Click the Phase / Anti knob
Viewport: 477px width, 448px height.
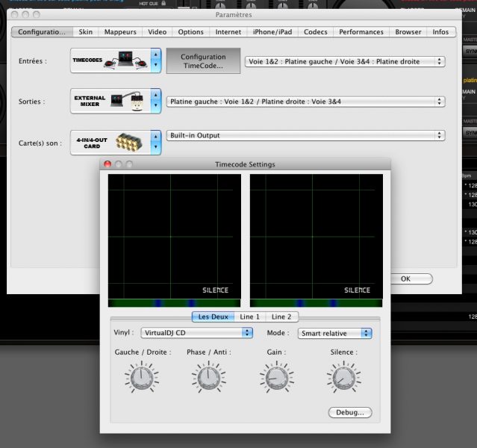(209, 378)
